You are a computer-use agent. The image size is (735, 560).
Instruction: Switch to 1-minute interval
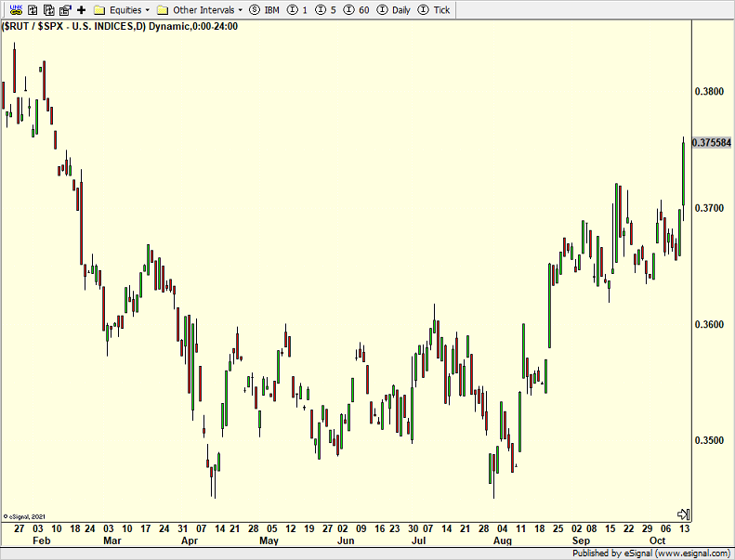point(298,9)
